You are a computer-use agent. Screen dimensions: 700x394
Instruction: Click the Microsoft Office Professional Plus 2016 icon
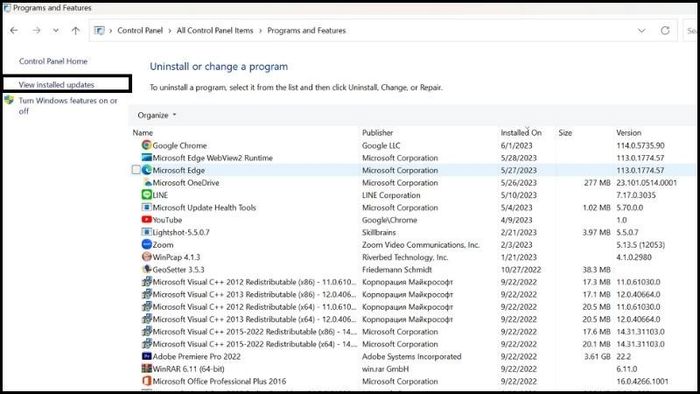coord(146,381)
